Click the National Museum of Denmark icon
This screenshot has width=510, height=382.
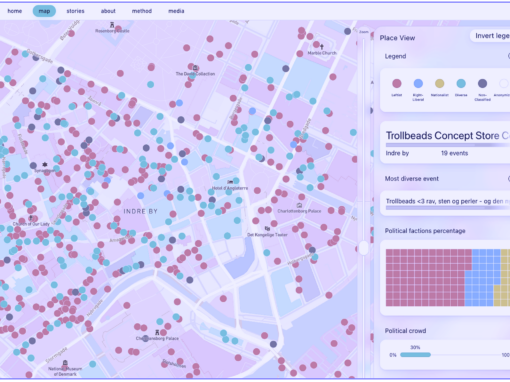(x=65, y=363)
